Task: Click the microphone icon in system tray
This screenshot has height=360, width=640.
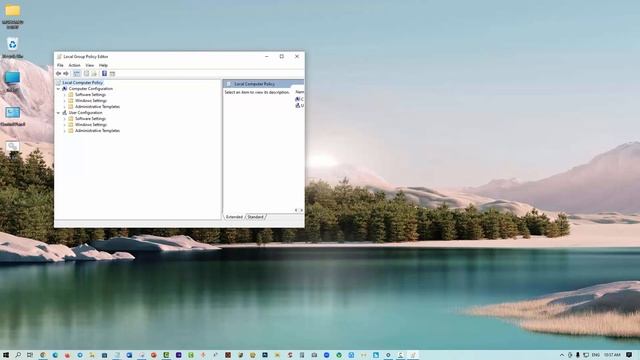Action: point(578,355)
